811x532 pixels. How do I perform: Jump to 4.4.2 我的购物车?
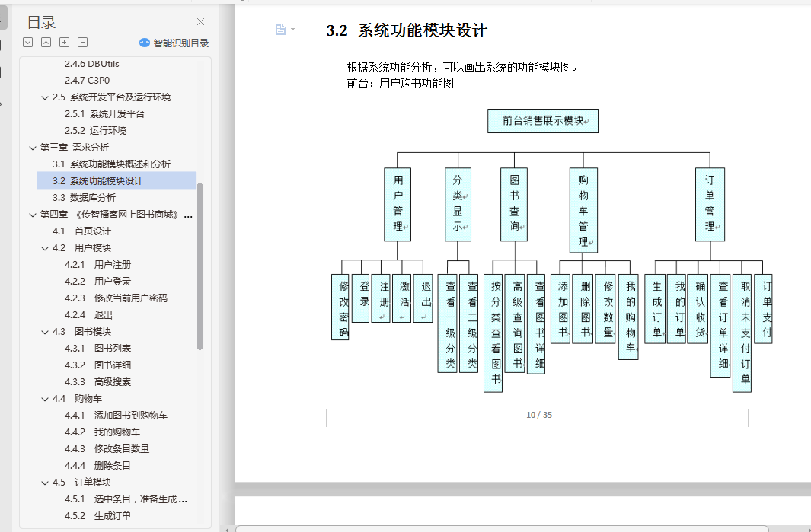pyautogui.click(x=102, y=432)
